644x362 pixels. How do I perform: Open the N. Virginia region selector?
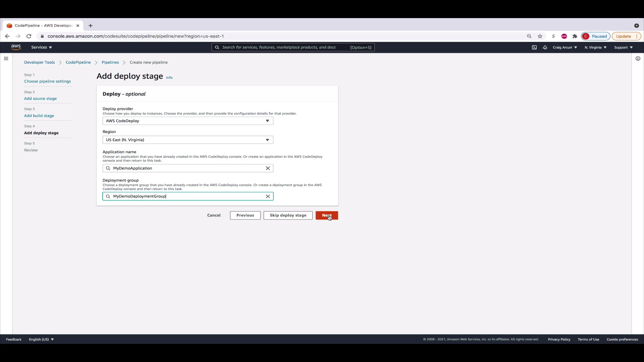click(595, 47)
